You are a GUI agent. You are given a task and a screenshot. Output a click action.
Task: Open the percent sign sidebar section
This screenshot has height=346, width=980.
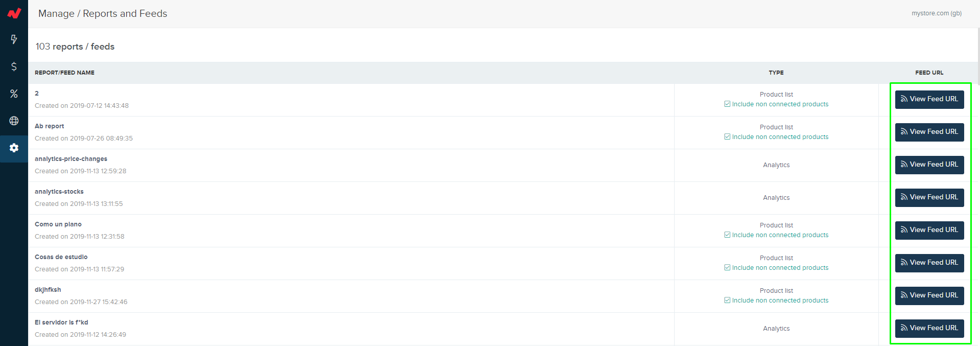point(14,94)
